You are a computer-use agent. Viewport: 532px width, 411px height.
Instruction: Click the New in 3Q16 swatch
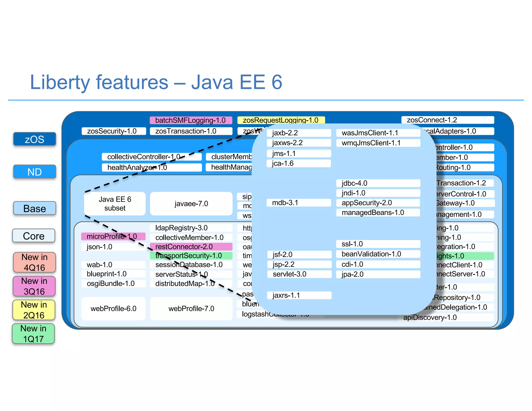[x=34, y=286]
